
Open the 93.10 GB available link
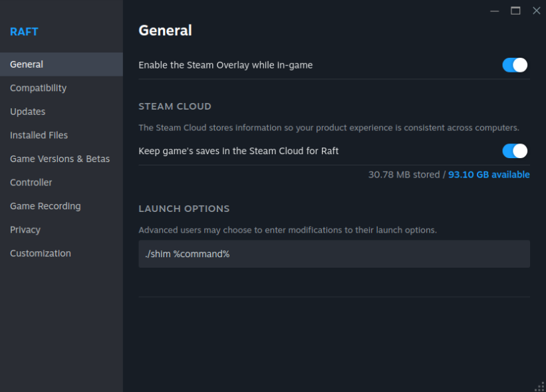coord(489,175)
